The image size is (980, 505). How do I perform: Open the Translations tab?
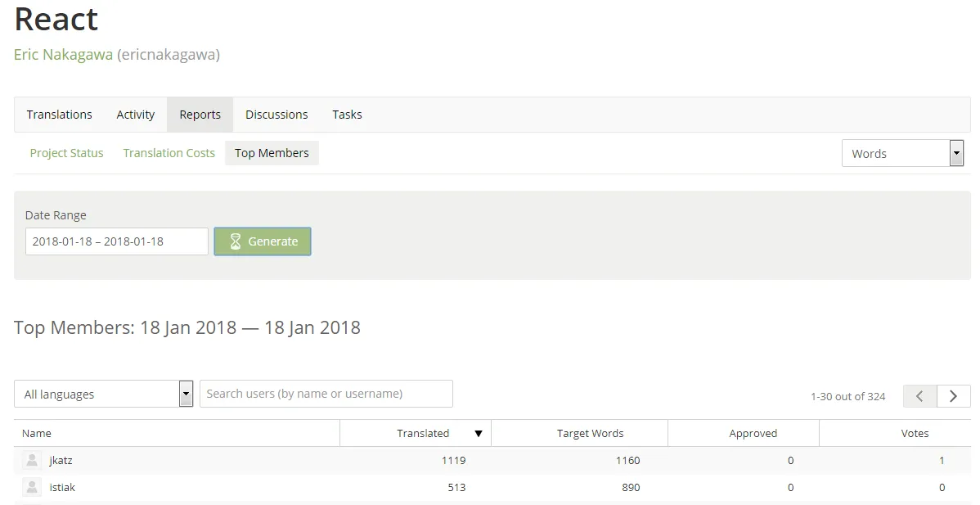coord(60,115)
